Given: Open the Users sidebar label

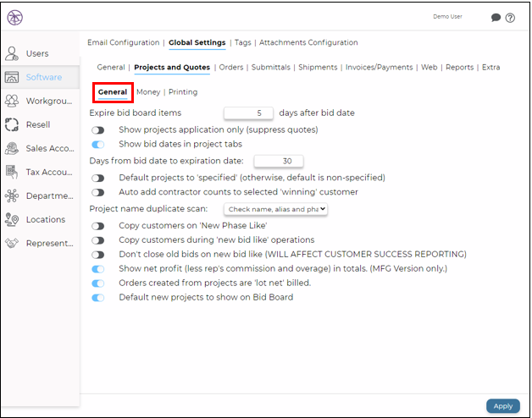Looking at the screenshot, I should coord(37,53).
